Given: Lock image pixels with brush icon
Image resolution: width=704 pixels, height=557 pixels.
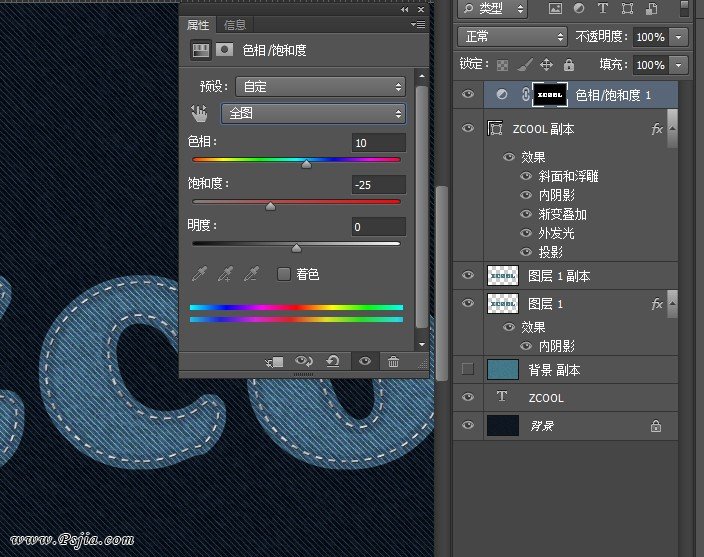Looking at the screenshot, I should pos(524,65).
